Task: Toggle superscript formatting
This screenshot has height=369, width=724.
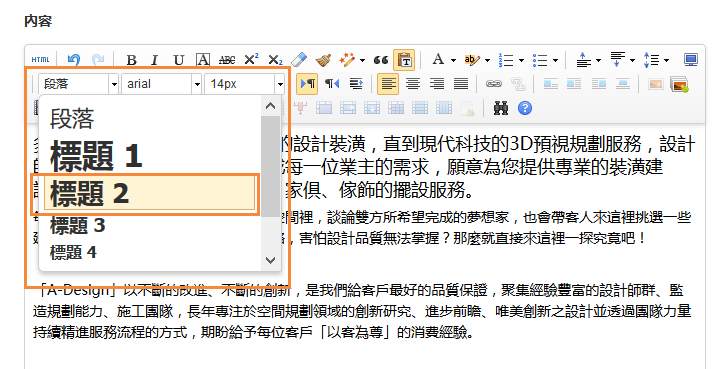Action: pyautogui.click(x=251, y=59)
